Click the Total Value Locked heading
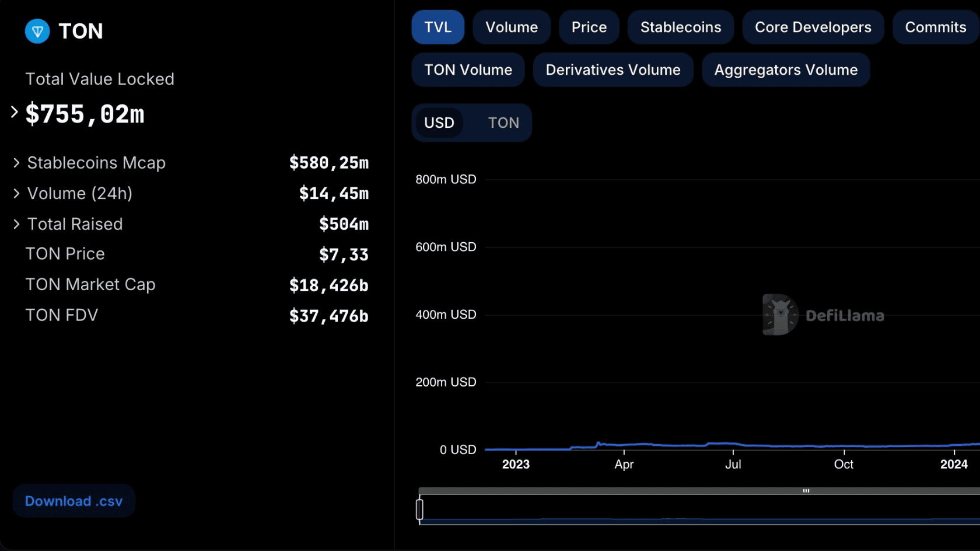 tap(100, 79)
